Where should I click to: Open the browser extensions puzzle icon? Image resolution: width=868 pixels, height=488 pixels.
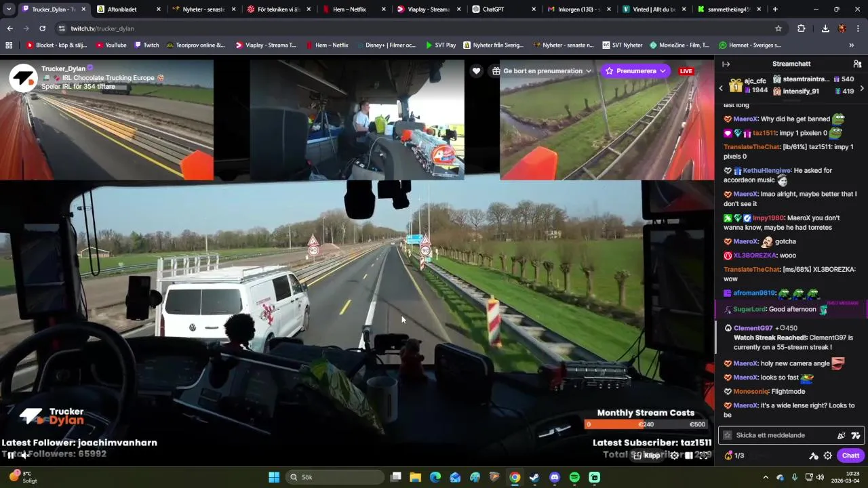click(802, 28)
